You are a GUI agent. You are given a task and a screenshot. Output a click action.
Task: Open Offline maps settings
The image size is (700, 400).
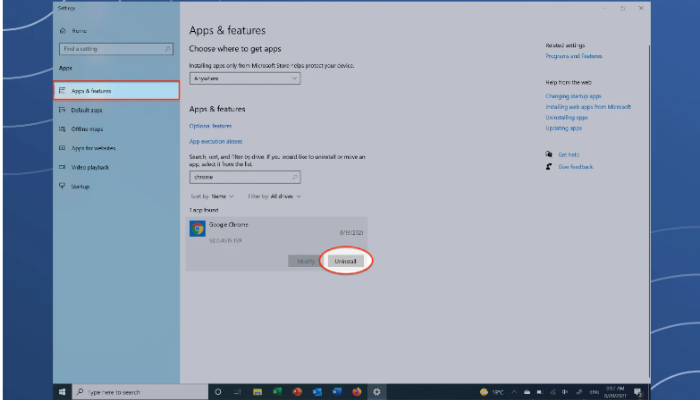point(87,129)
